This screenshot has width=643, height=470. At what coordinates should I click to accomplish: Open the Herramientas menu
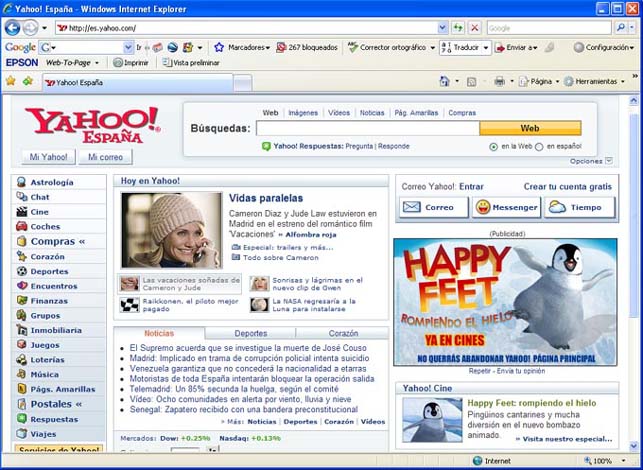(x=594, y=82)
